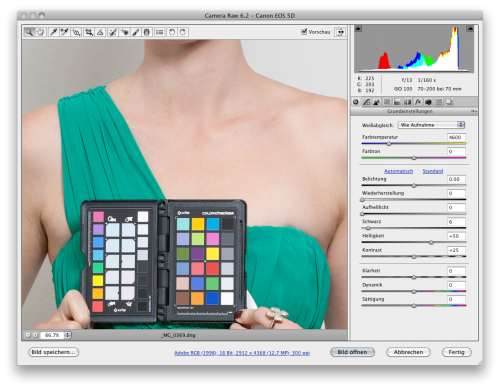Viewport: 500px width, 389px height.
Task: Select the Red Eye Removal tool
Action: [x=124, y=32]
